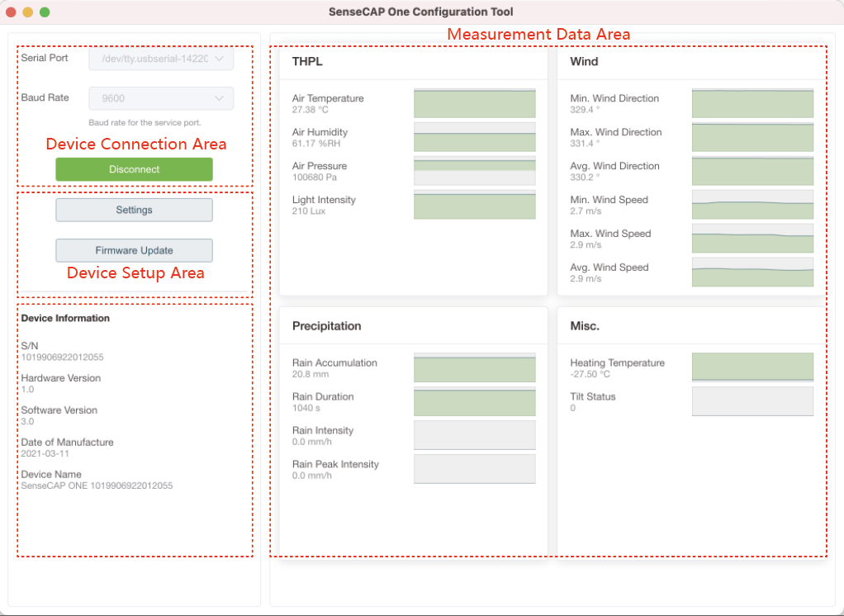
Task: Click the Tilt Status chart
Action: 752,402
